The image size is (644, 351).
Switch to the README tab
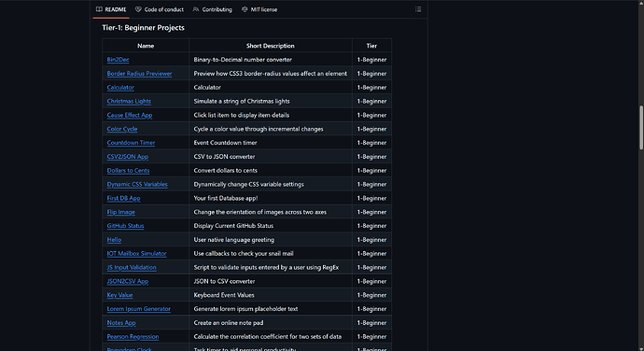(x=111, y=9)
